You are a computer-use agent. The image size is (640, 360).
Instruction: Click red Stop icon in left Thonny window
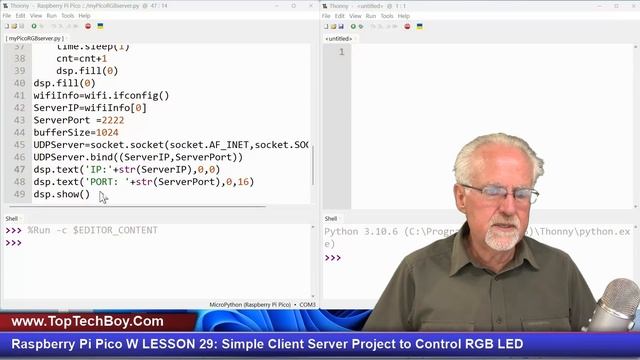click(x=88, y=26)
